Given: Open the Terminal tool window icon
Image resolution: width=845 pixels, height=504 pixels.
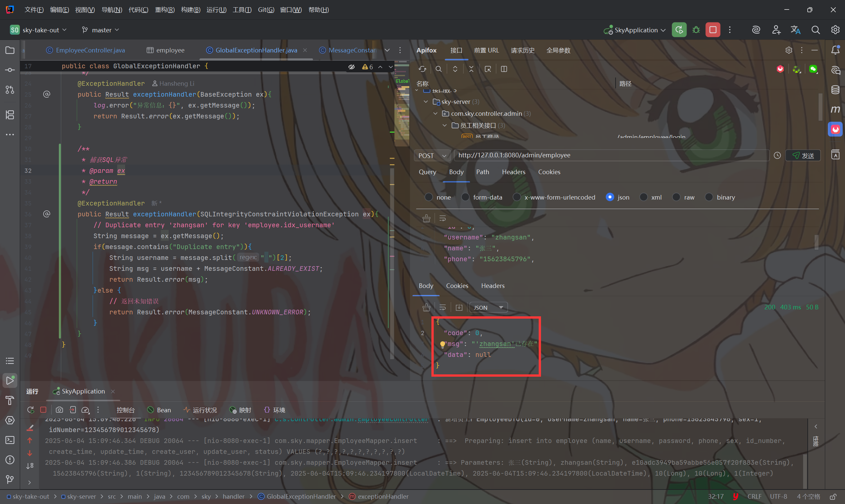Looking at the screenshot, I should (x=10, y=440).
